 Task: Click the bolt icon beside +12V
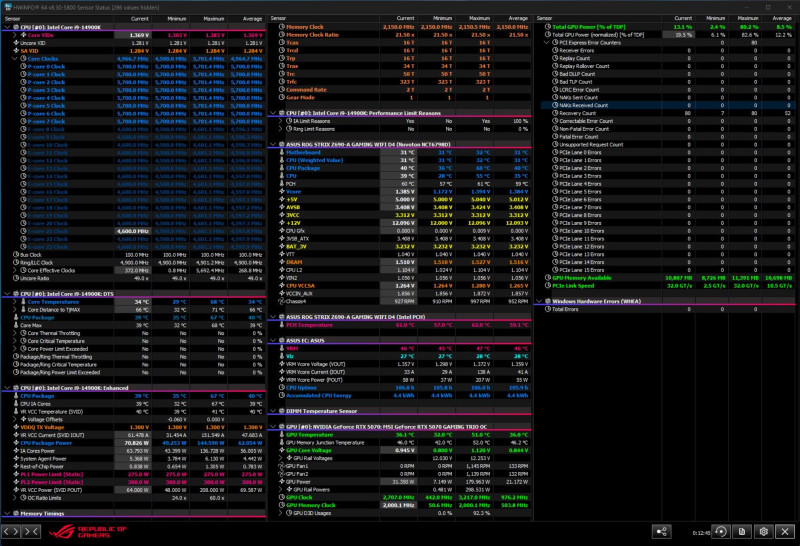282,223
